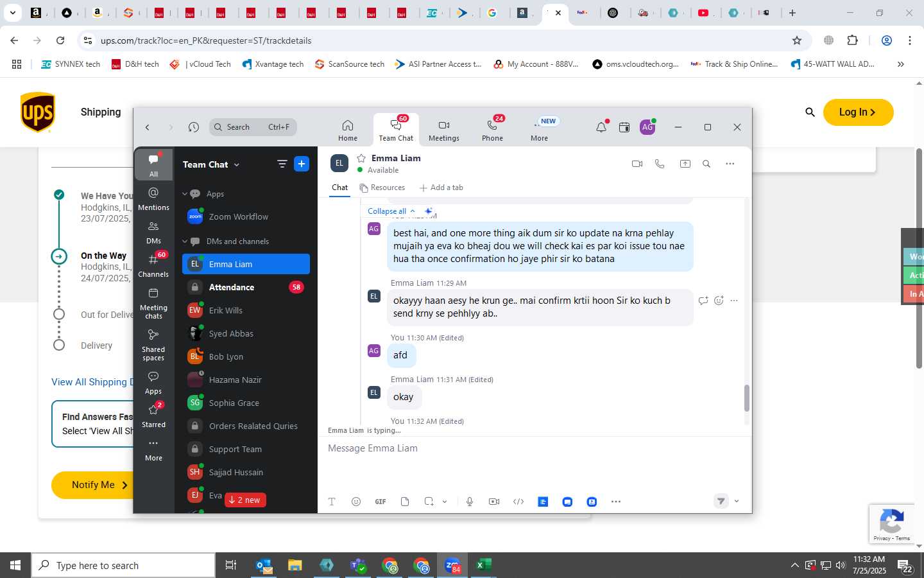
Task: Open chat with Syed Abbas
Action: (x=246, y=333)
